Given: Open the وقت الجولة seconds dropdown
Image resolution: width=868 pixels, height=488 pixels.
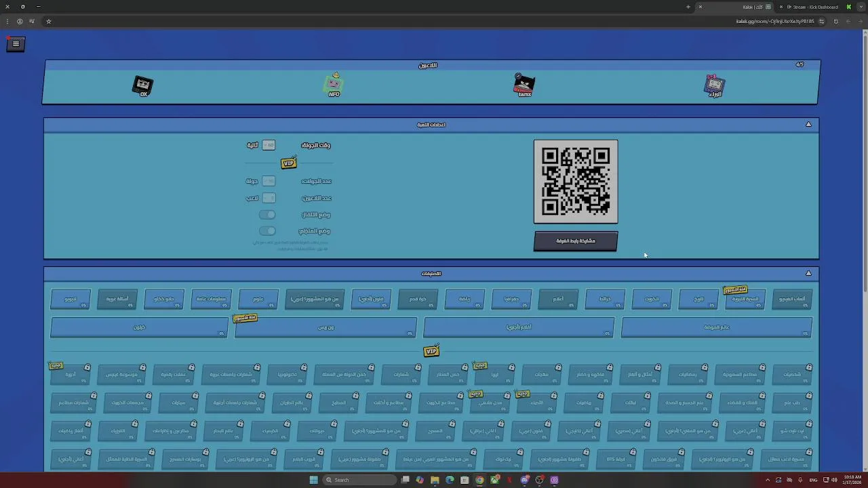Looking at the screenshot, I should click(269, 145).
